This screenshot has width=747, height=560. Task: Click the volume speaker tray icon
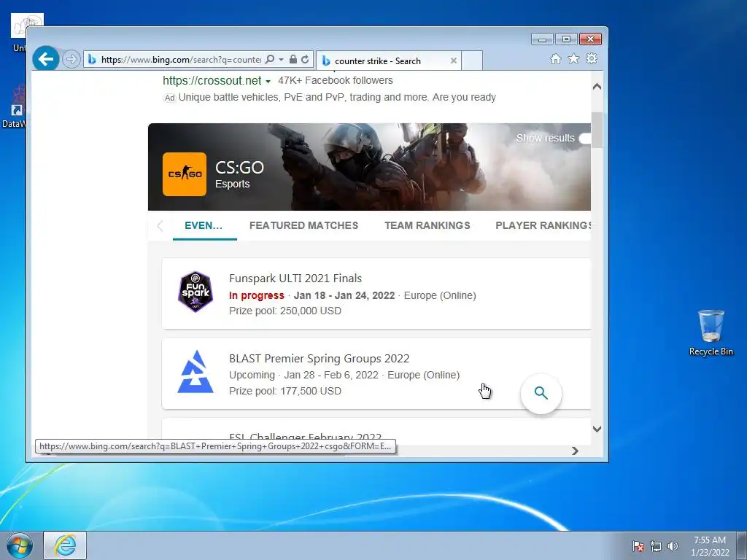click(673, 546)
